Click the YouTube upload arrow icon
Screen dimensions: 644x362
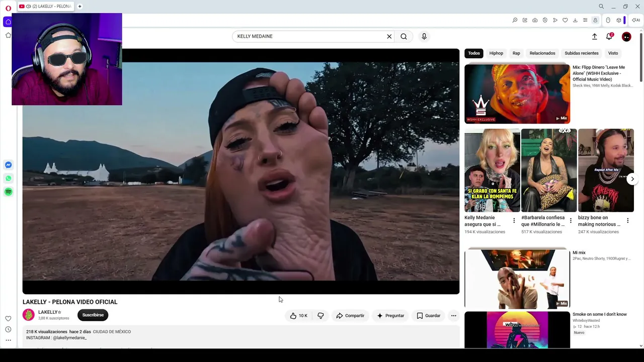pyautogui.click(x=594, y=36)
